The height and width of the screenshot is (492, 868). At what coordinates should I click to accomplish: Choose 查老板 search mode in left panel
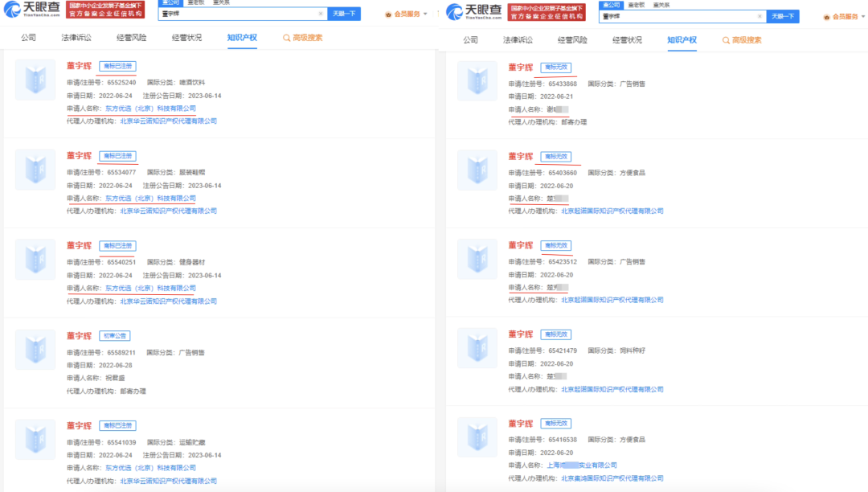[196, 3]
